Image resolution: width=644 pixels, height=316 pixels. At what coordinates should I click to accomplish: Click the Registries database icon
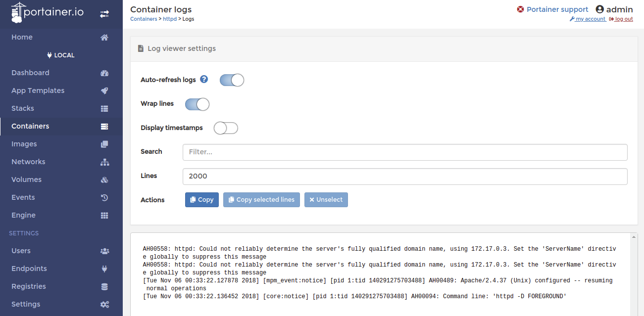point(104,287)
